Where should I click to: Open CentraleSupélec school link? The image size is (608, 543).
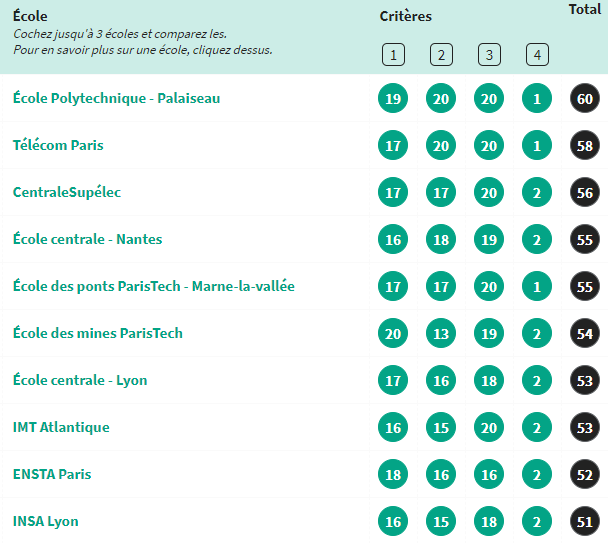pos(67,192)
